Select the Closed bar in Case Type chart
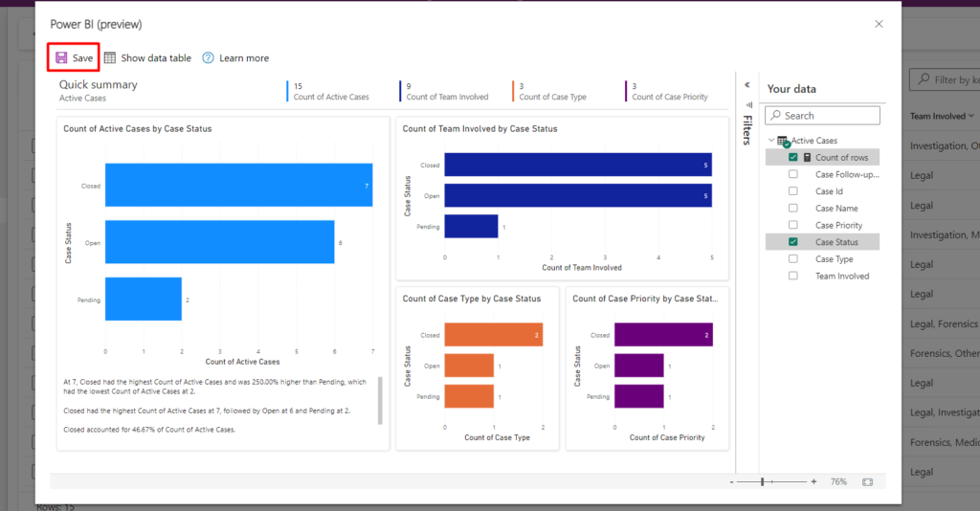 (x=494, y=334)
